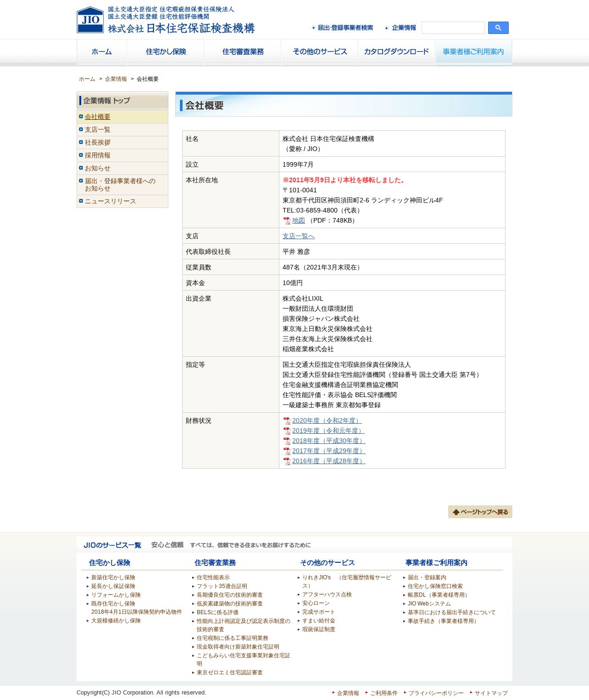Click the 企業情報 トップ sidebar heading

tap(122, 101)
